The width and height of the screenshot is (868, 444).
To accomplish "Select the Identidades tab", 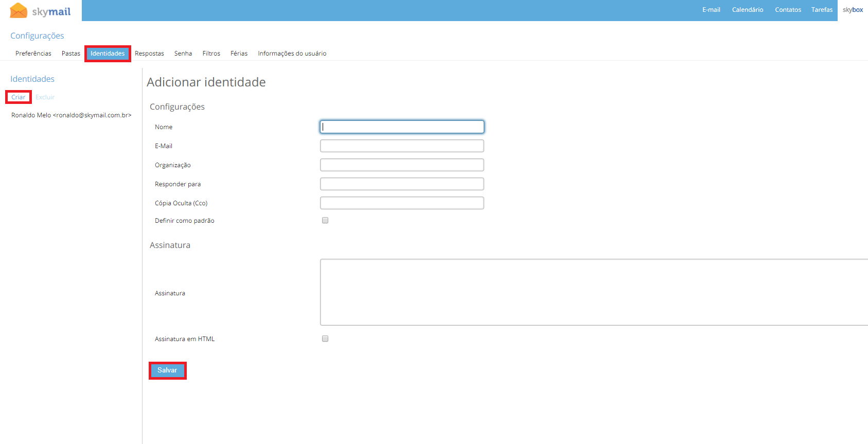I will tap(108, 54).
